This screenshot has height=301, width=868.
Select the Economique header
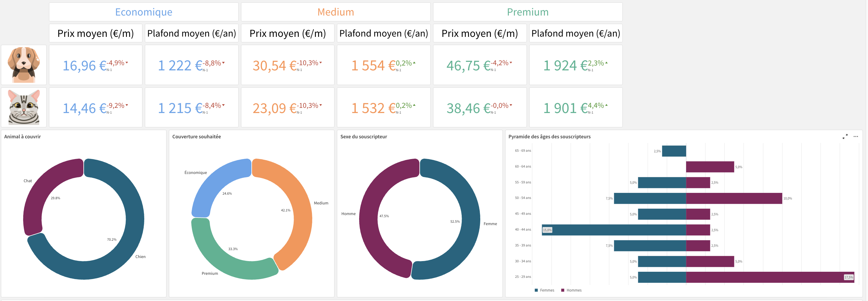coord(144,12)
